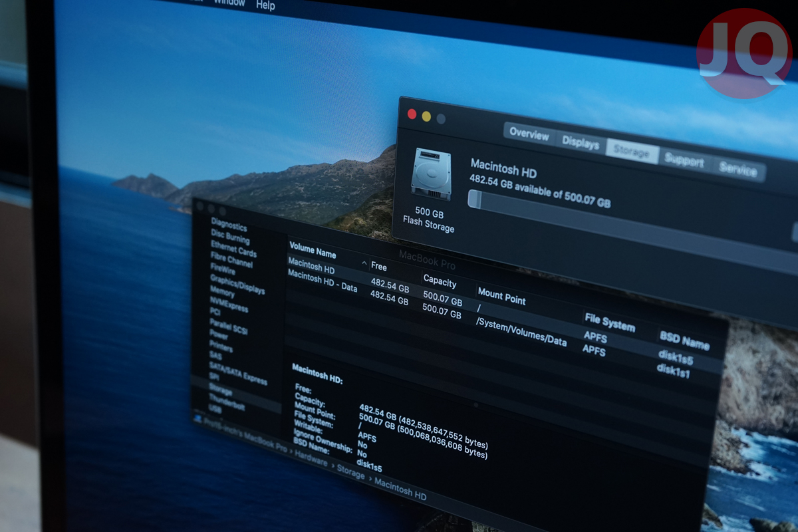Select Printers in the sidebar
Image resolution: width=798 pixels, height=532 pixels.
[221, 346]
